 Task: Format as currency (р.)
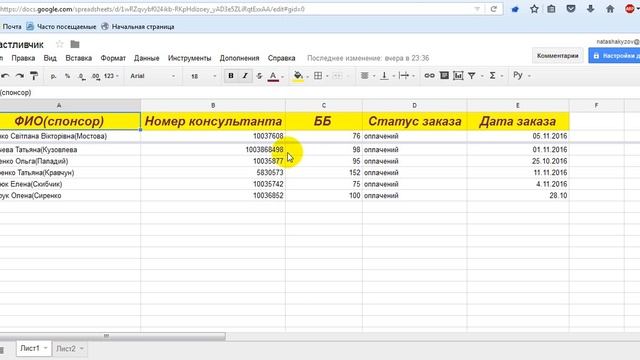tap(53, 76)
